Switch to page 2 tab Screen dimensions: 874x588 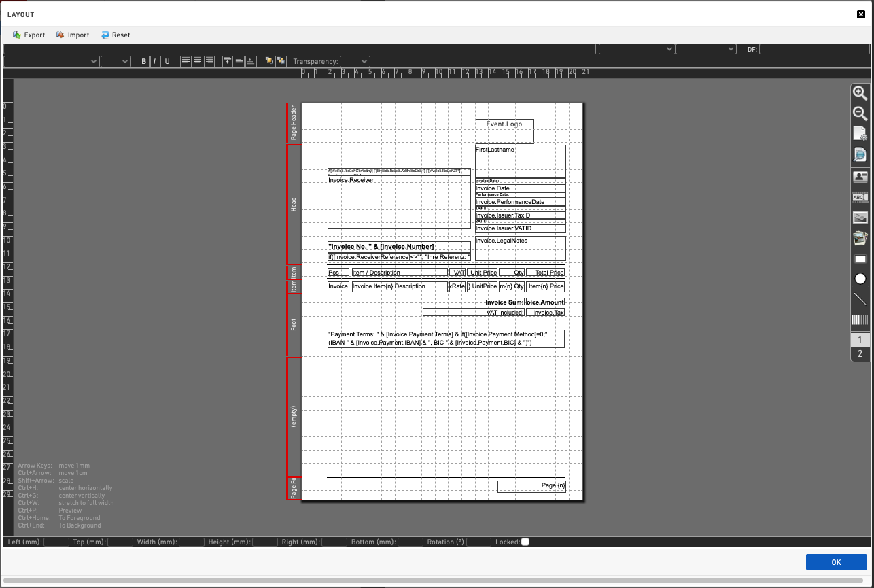tap(860, 353)
